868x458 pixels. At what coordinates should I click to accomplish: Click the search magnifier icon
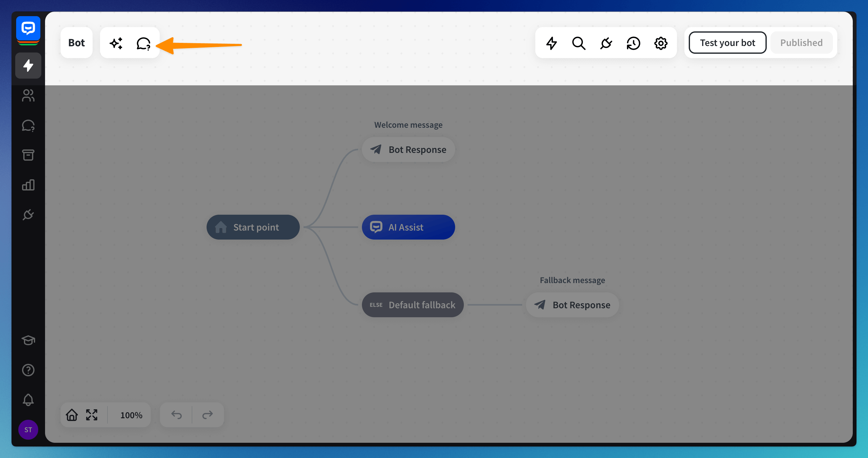coord(578,43)
